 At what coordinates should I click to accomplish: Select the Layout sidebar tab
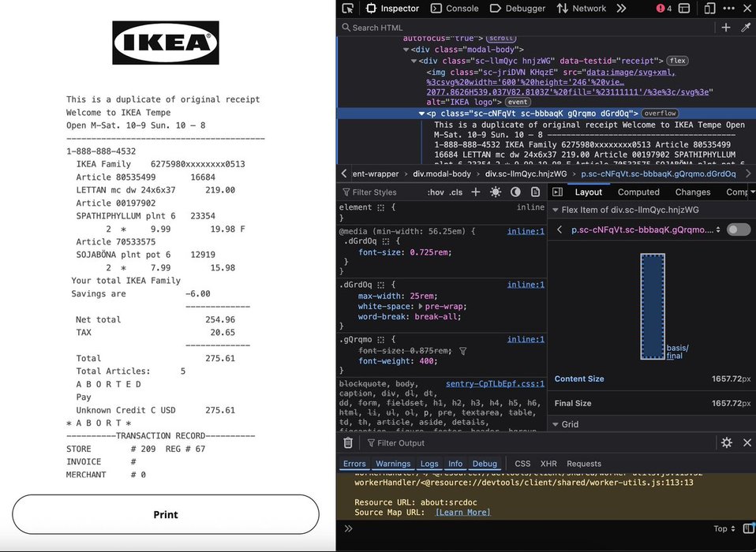[x=588, y=192]
